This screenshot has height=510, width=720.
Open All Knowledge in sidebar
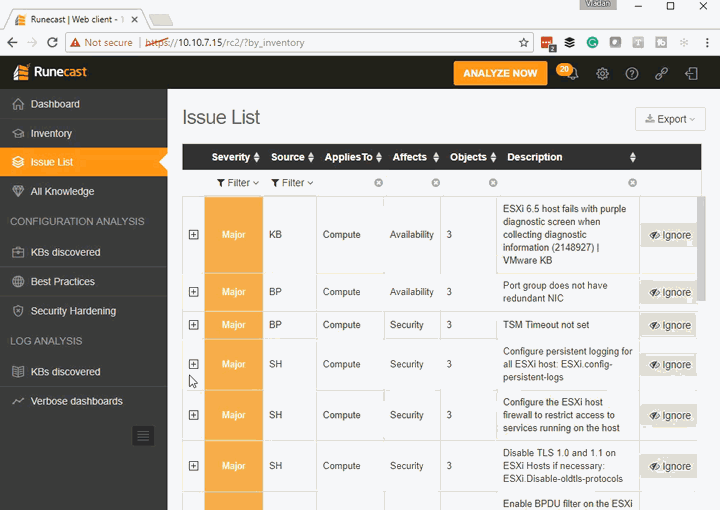coord(84,191)
